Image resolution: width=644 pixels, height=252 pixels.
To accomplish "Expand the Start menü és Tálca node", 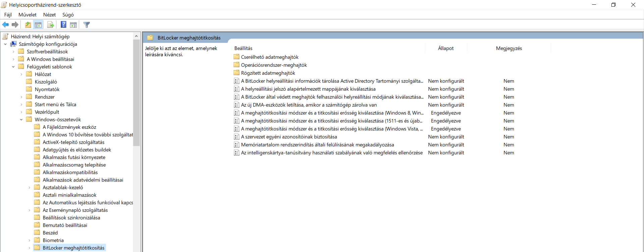I will click(x=21, y=104).
